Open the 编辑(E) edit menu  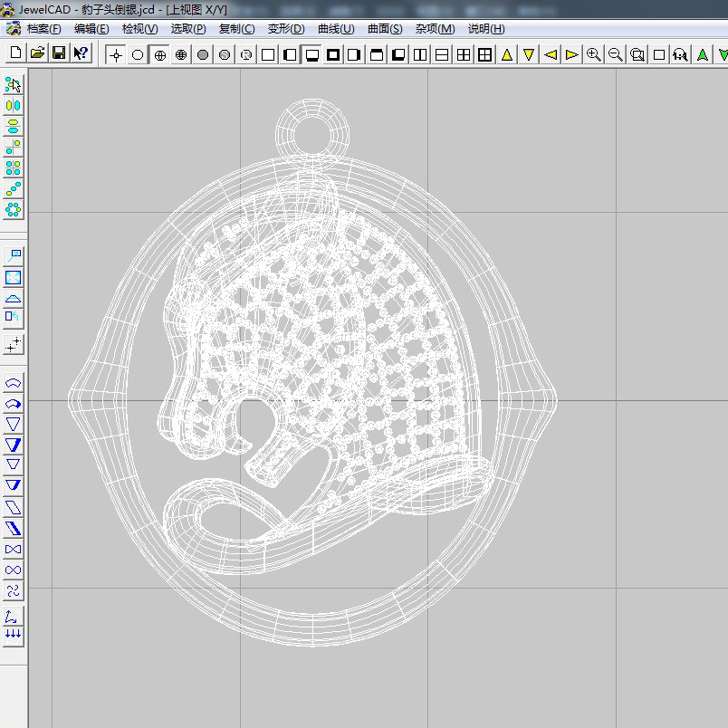91,29
